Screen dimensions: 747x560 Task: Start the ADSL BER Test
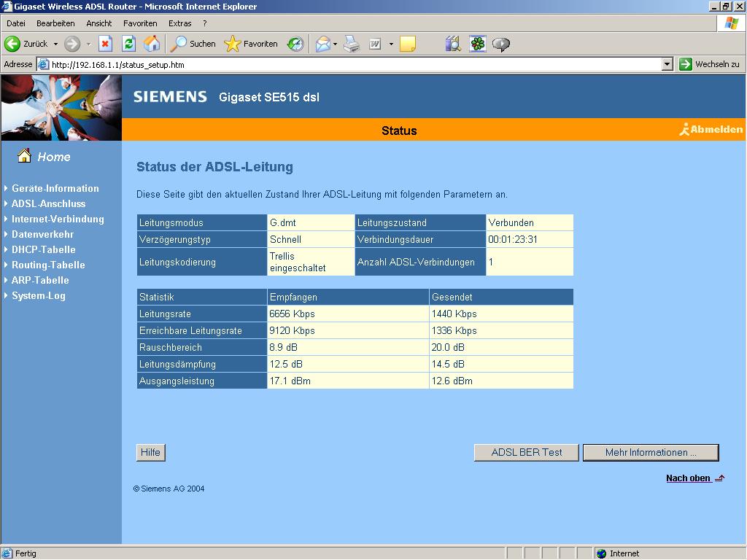(527, 452)
